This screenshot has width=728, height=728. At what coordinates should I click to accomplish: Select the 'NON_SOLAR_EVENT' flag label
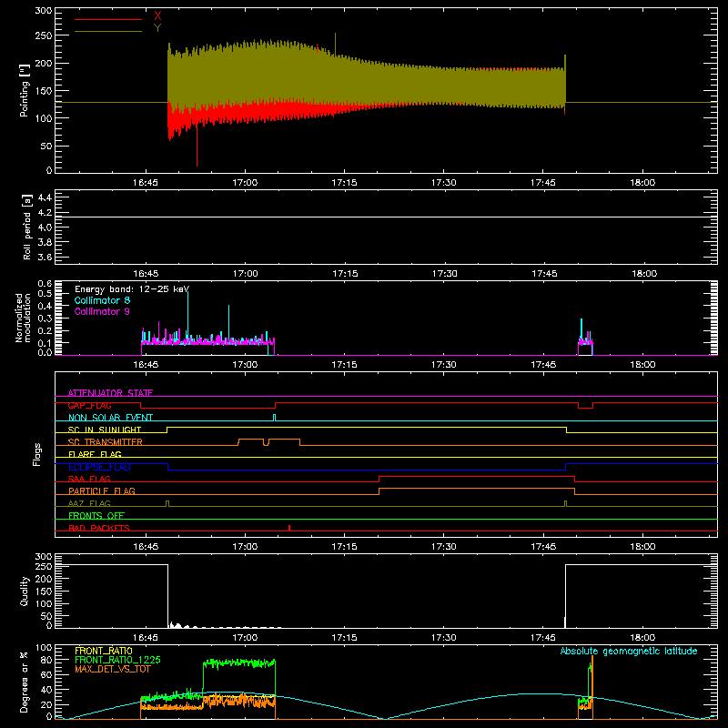(x=110, y=418)
